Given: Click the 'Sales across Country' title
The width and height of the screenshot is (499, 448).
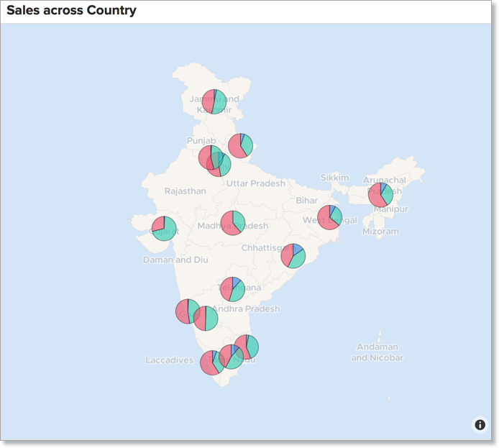Looking at the screenshot, I should pyautogui.click(x=71, y=10).
